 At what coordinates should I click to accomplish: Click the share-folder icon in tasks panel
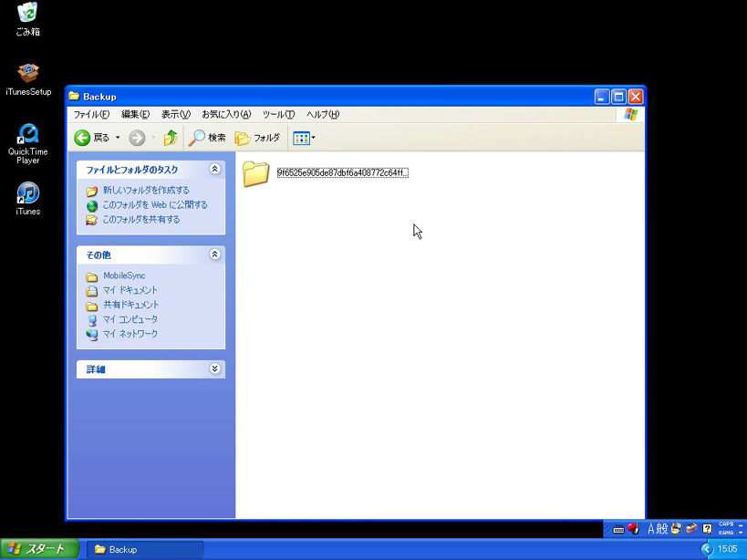click(91, 220)
